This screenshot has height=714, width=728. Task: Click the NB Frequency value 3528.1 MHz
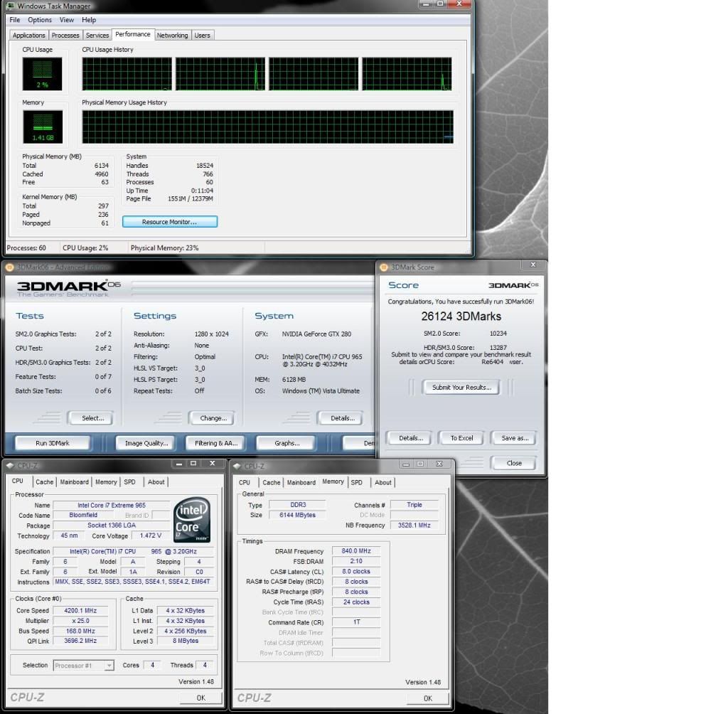(x=414, y=526)
